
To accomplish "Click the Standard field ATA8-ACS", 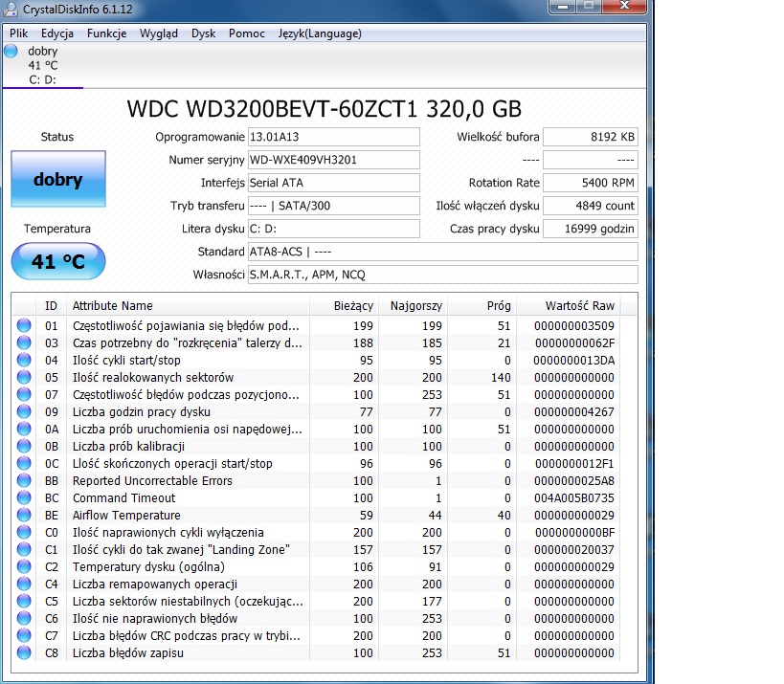I will tap(443, 252).
